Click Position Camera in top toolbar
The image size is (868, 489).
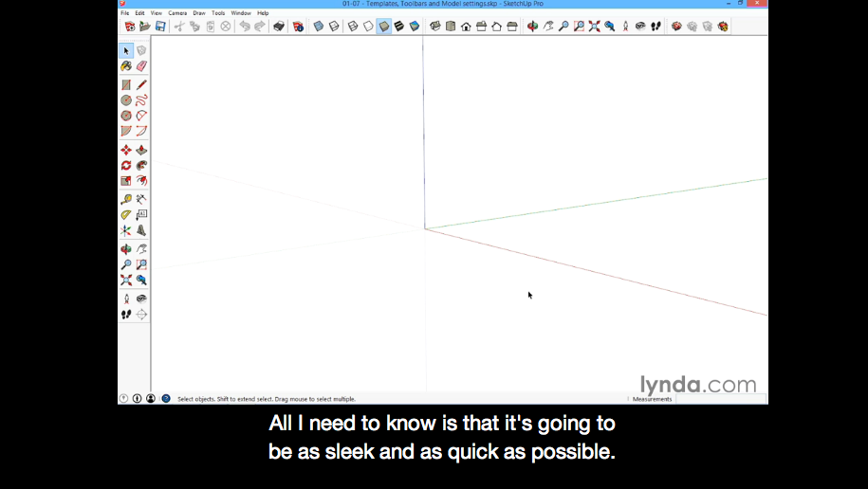625,26
